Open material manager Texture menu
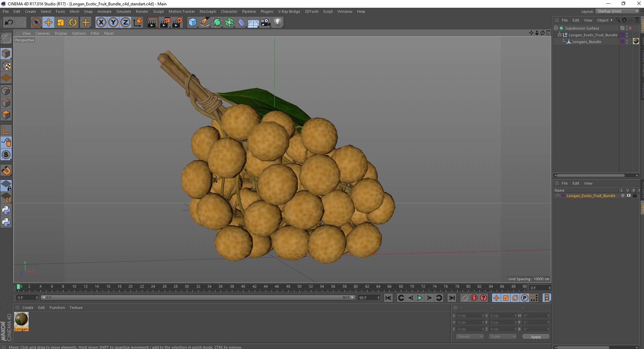 point(76,308)
